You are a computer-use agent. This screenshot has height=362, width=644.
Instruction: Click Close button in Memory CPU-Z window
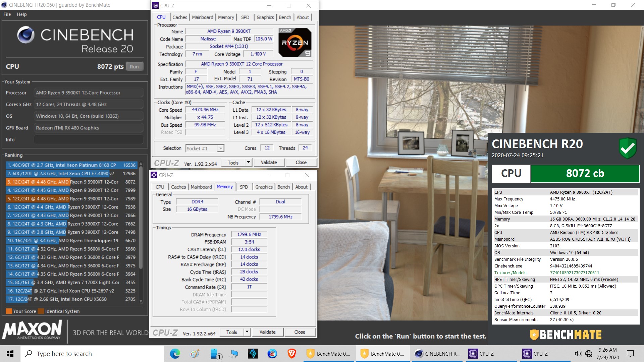300,332
